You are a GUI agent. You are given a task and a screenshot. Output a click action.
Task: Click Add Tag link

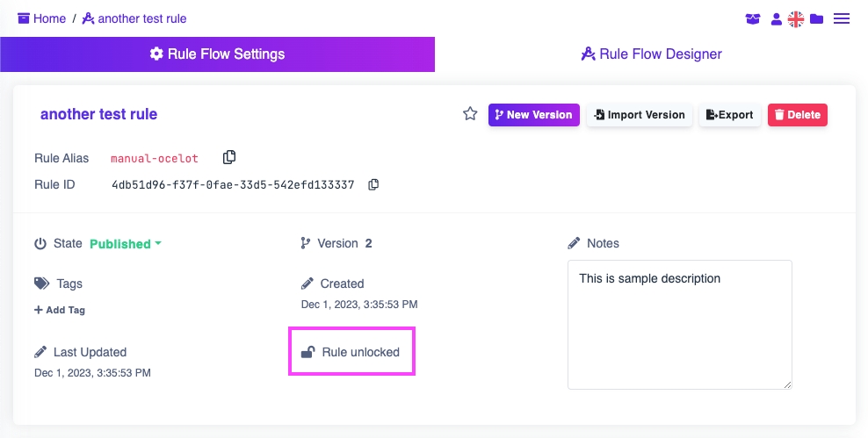point(60,310)
